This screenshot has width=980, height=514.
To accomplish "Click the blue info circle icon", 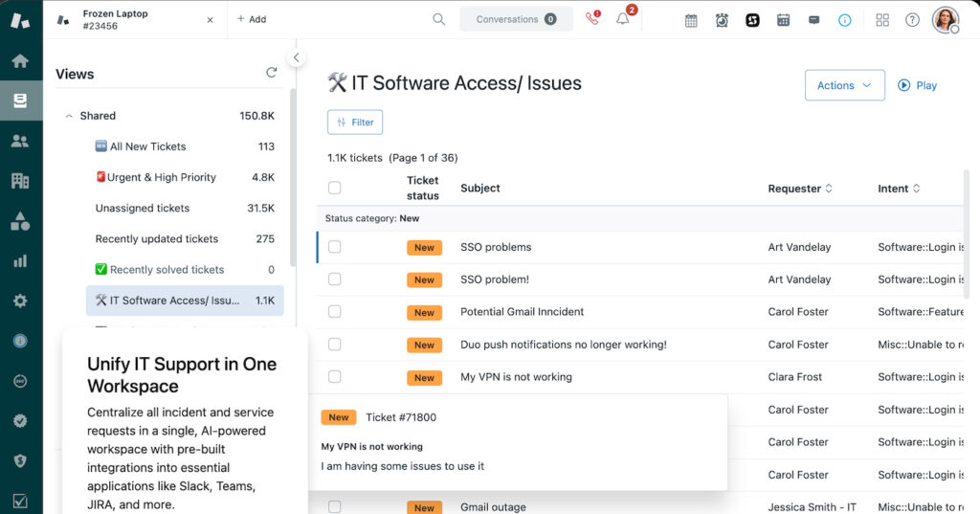I will click(844, 20).
